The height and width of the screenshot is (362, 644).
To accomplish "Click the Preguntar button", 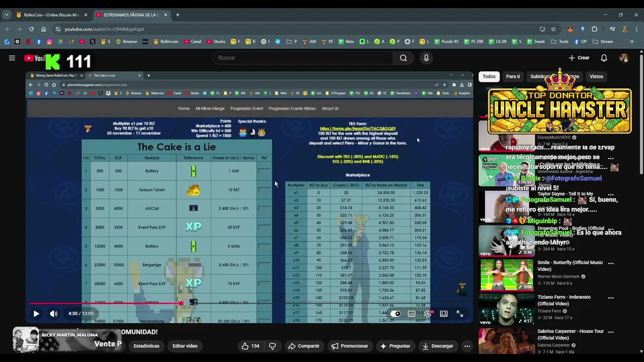I will [395, 346].
